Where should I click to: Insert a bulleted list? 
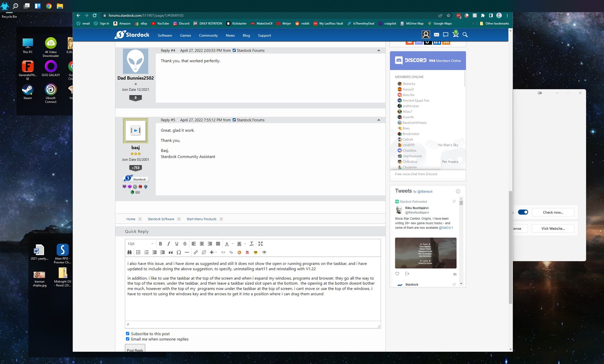tap(138, 252)
